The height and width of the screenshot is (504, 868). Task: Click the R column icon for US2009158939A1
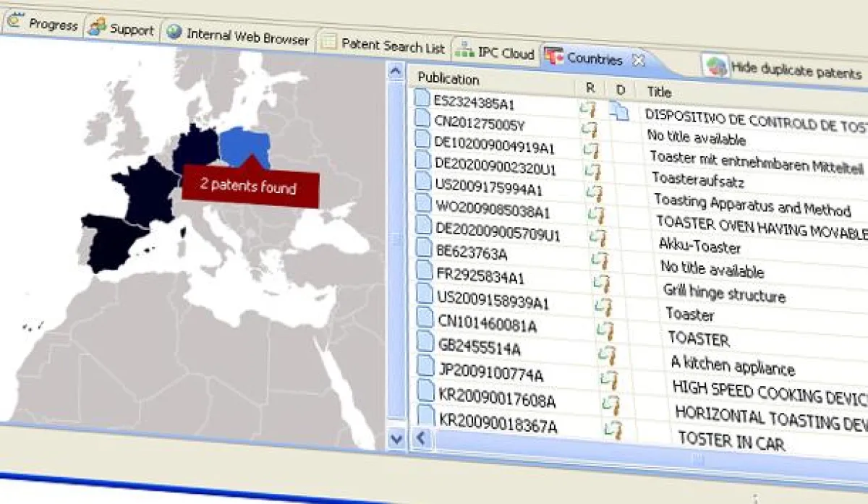click(604, 306)
